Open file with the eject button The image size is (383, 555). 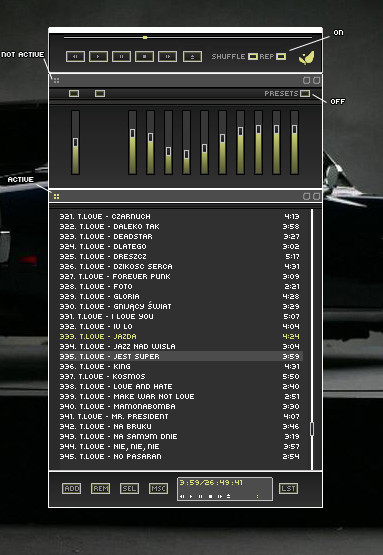[x=193, y=56]
